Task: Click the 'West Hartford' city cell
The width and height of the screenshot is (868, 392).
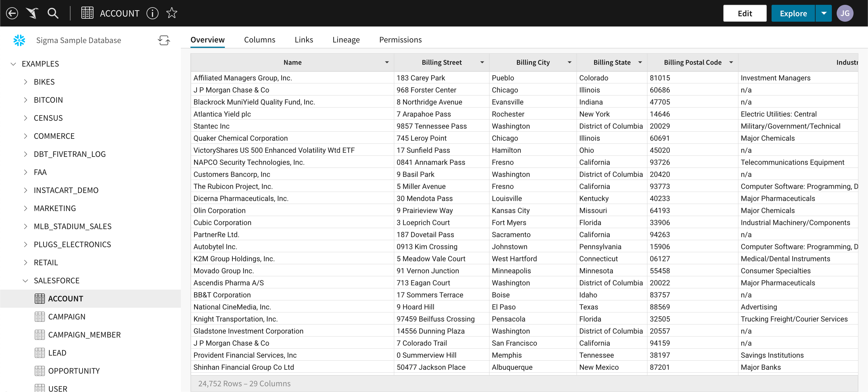Action: 533,259
